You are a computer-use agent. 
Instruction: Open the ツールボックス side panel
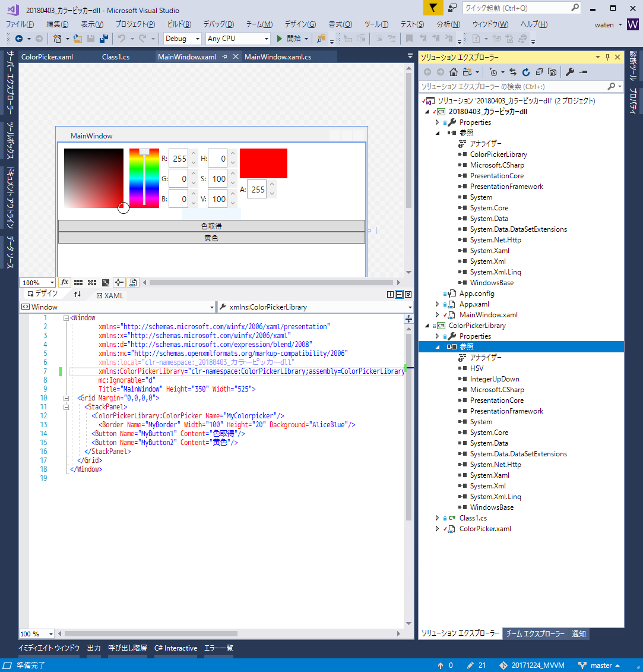click(10, 141)
